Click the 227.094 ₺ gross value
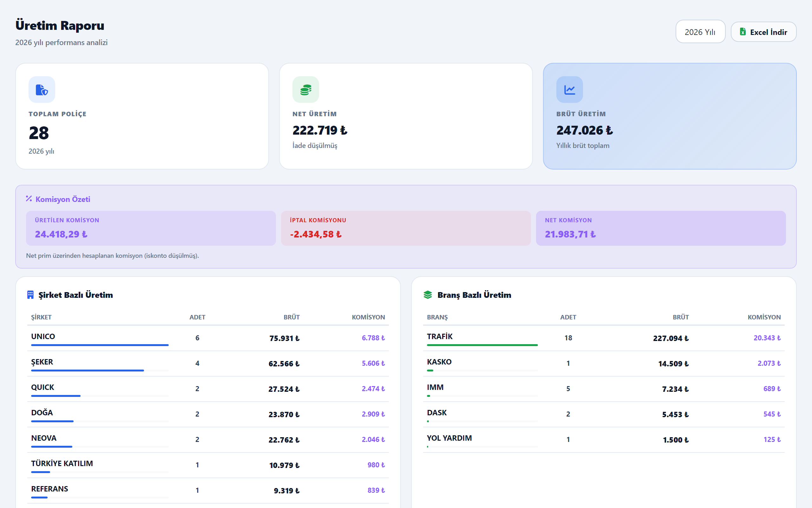The width and height of the screenshot is (812, 508). [x=671, y=338]
